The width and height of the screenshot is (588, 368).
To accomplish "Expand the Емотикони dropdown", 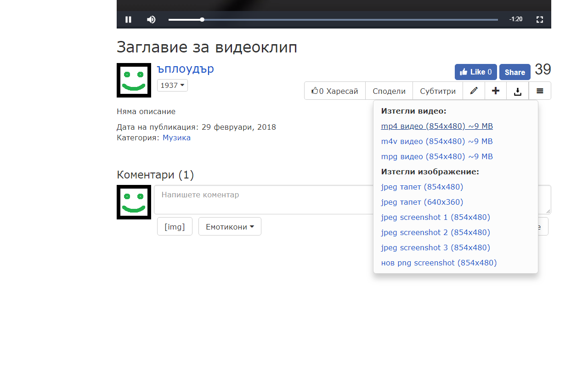I will pyautogui.click(x=230, y=226).
